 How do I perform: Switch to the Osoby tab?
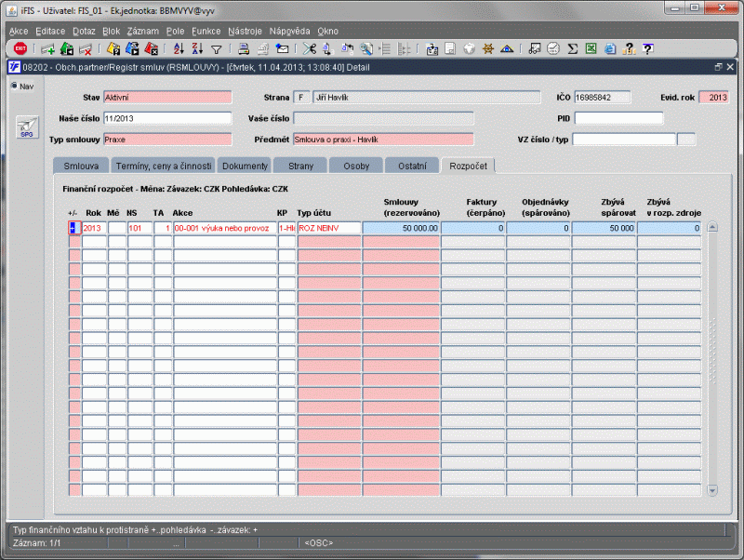pyautogui.click(x=356, y=166)
